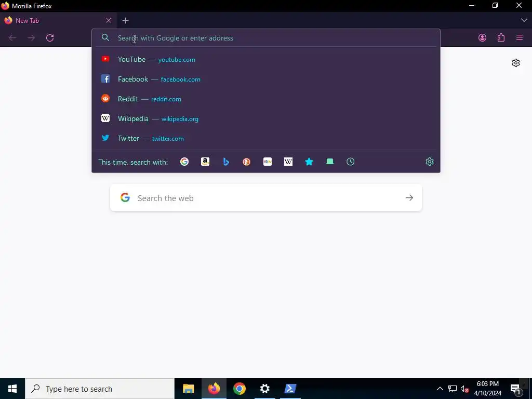Choose the Reddit suggestion
The height and width of the screenshot is (399, 532).
pyautogui.click(x=266, y=99)
